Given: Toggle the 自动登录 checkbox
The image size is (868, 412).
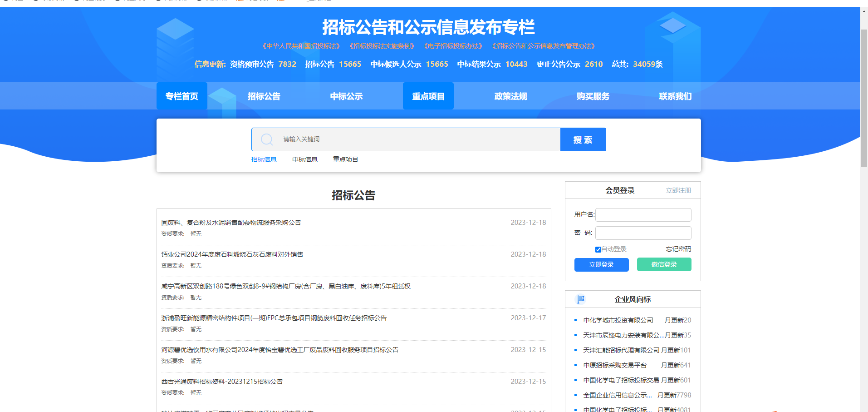Looking at the screenshot, I should (598, 249).
